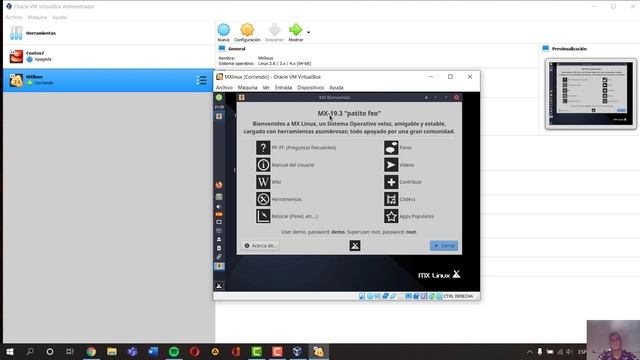Click the volume icon in the MX panel
Image resolution: width=640 pixels, height=360 pixels.
tap(219, 207)
